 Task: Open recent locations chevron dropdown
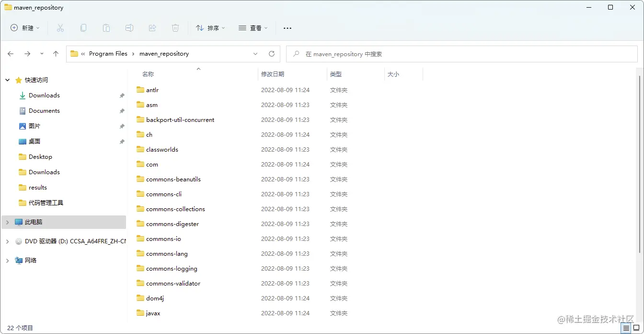coord(42,54)
